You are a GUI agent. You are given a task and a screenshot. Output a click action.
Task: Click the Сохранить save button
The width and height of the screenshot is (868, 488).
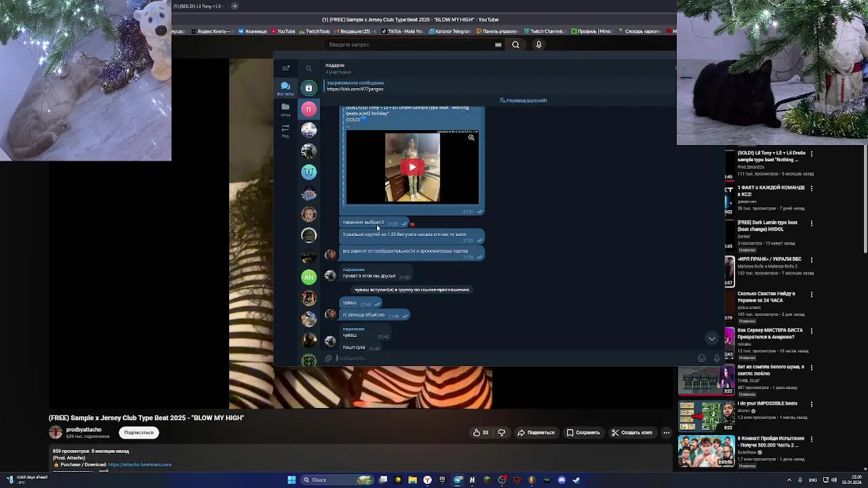click(583, 432)
